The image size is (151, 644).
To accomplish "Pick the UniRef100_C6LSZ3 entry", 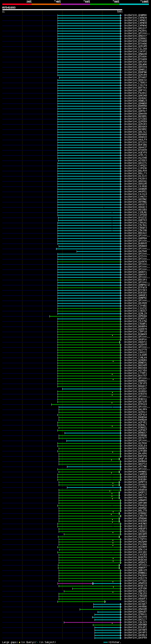I will (x=135, y=622).
